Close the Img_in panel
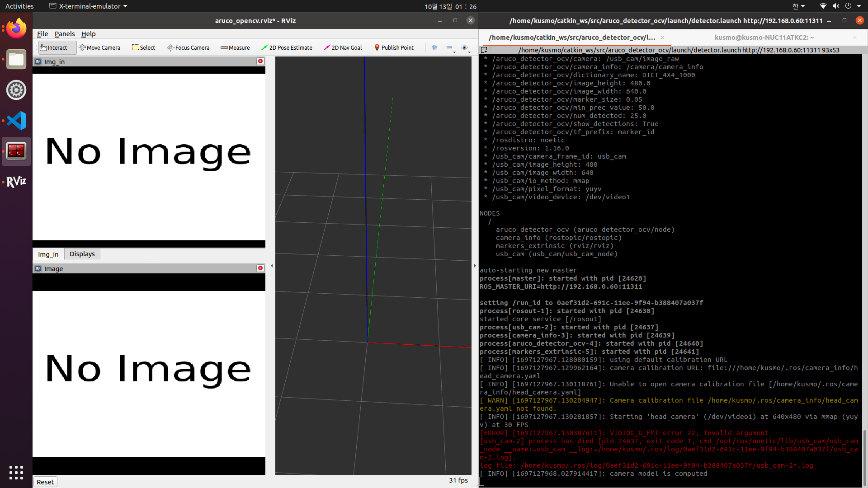 260,61
